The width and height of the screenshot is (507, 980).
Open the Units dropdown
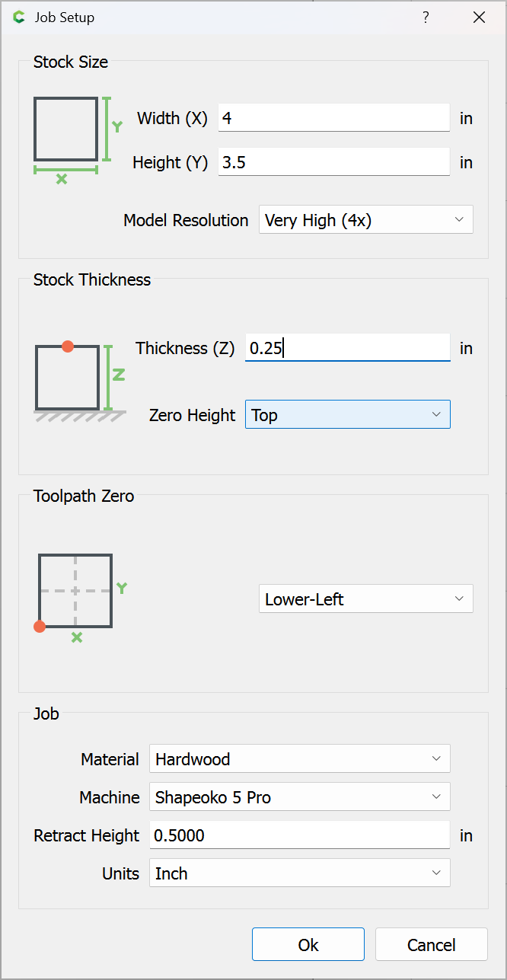coord(299,873)
